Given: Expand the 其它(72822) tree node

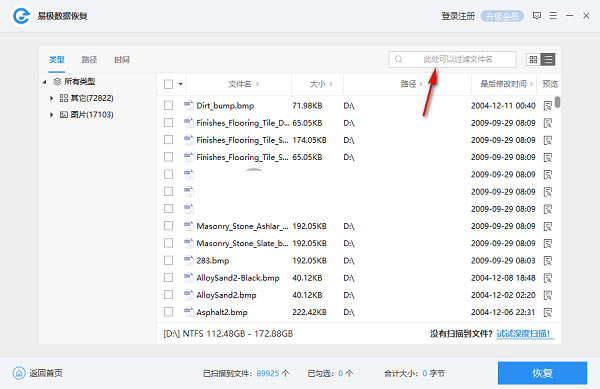Looking at the screenshot, I should [x=51, y=98].
